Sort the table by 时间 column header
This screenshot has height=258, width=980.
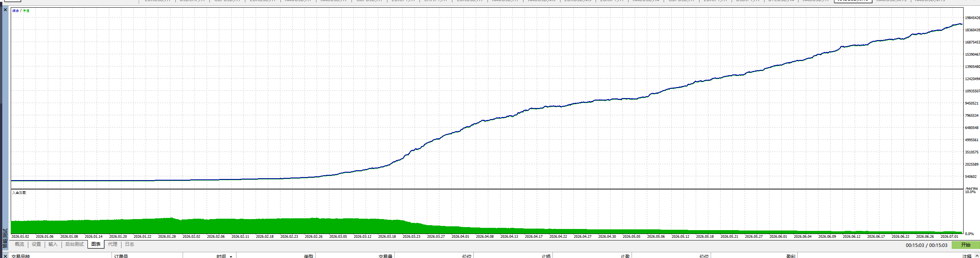tap(221, 256)
